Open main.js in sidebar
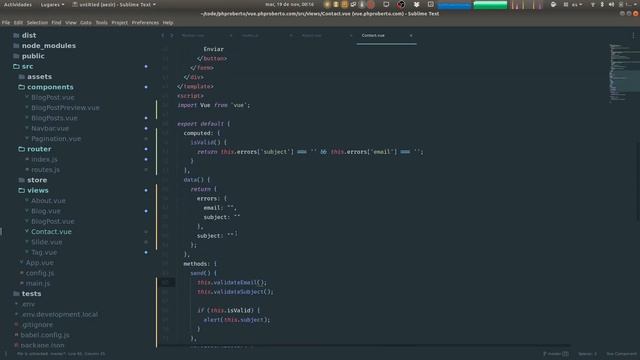Image resolution: width=640 pixels, height=360 pixels. point(38,283)
